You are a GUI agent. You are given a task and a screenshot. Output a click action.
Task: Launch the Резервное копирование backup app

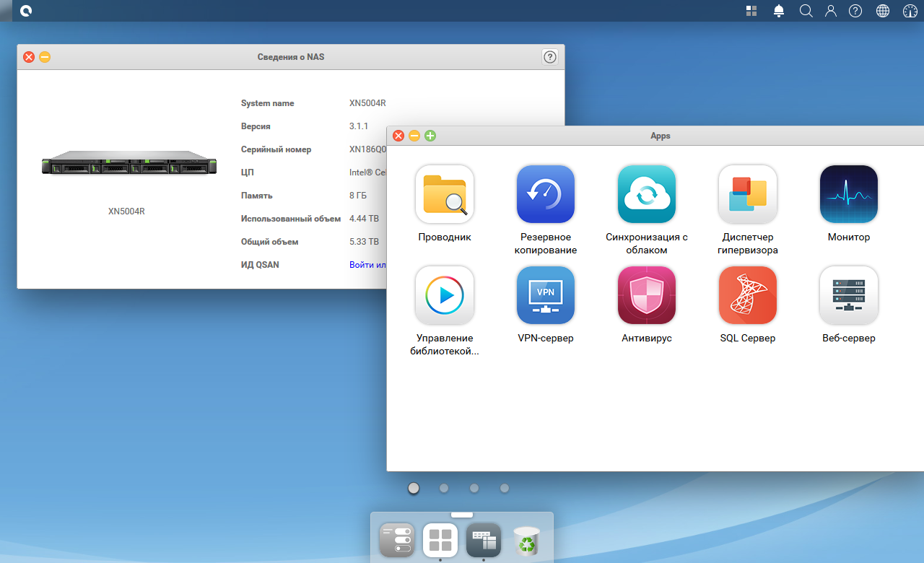[546, 194]
